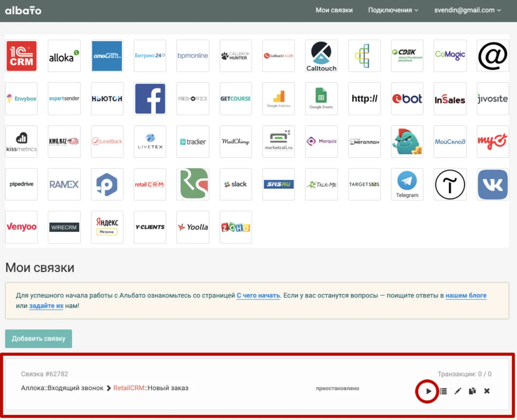
Task: Open the С чего начать link
Action: [258, 295]
